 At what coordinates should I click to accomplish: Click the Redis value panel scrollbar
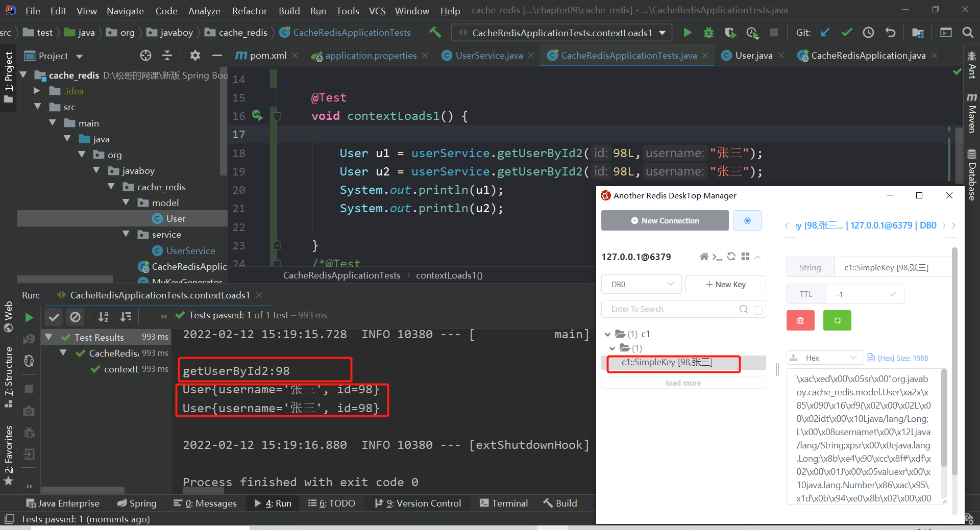tap(944, 418)
